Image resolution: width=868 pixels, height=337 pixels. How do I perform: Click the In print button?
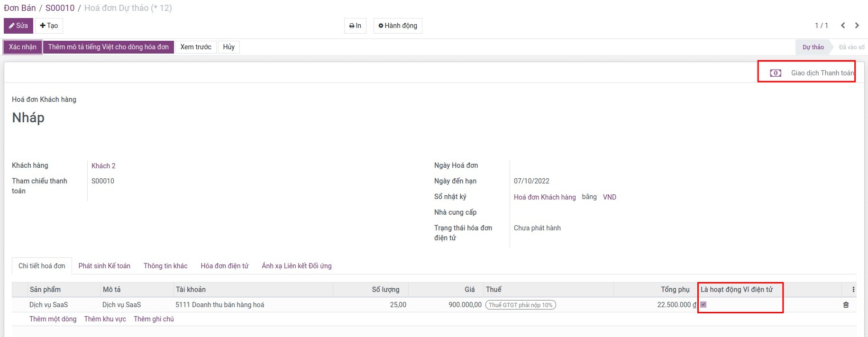click(355, 26)
